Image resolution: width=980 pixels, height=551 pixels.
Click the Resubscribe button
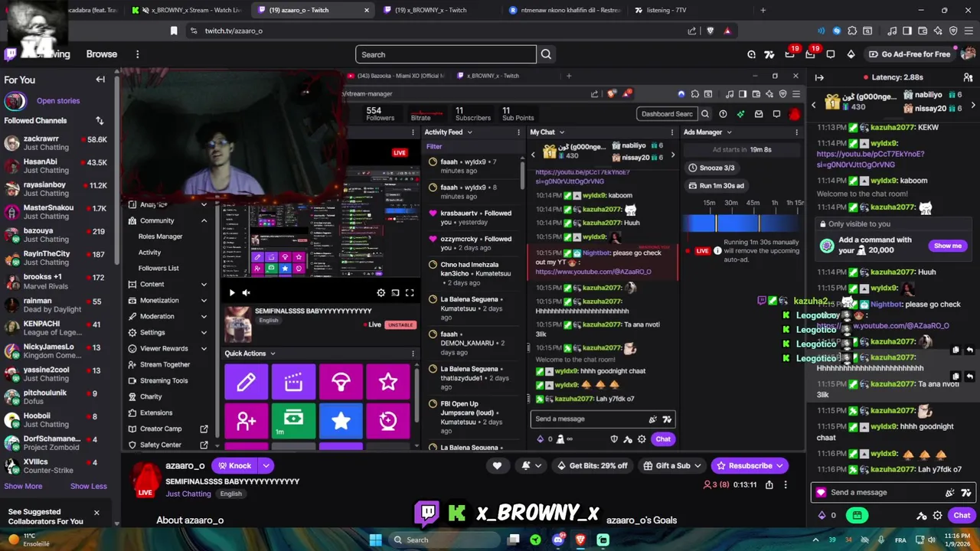click(750, 465)
